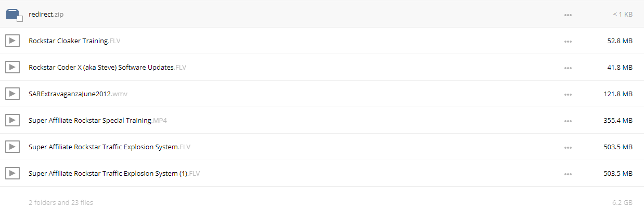Open the three-dot menu for Rockstar Coder X file

pyautogui.click(x=568, y=68)
